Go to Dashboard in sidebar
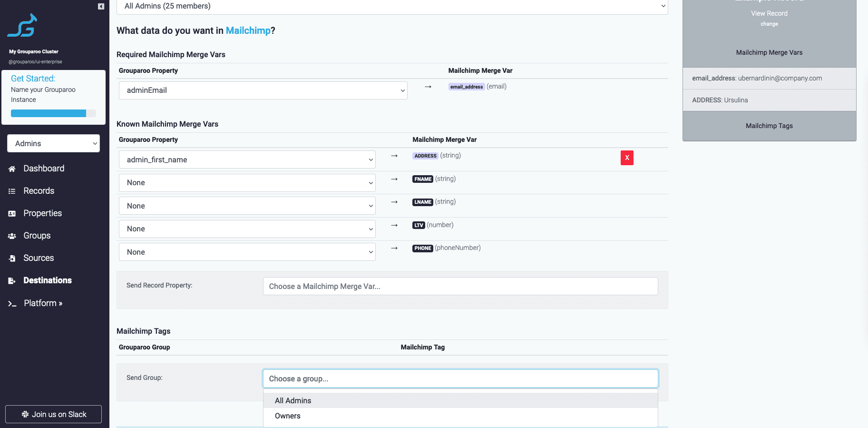Viewport: 868px width, 428px height. tap(44, 169)
